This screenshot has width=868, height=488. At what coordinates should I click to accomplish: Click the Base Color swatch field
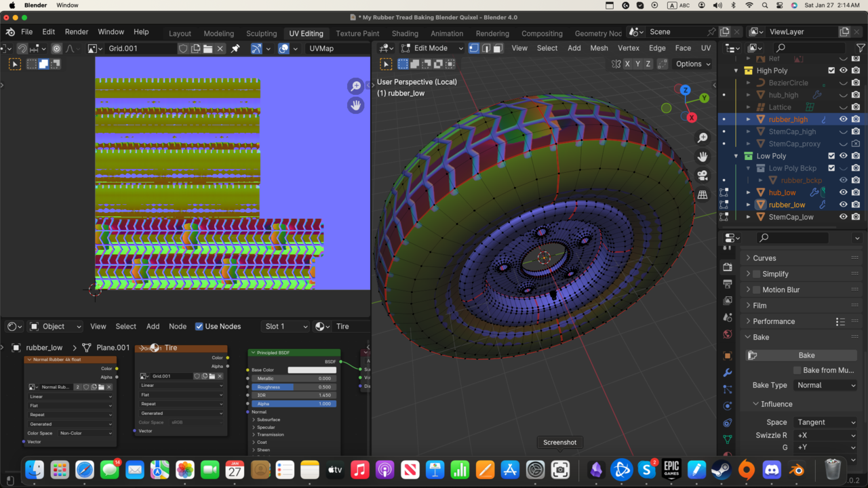(312, 370)
